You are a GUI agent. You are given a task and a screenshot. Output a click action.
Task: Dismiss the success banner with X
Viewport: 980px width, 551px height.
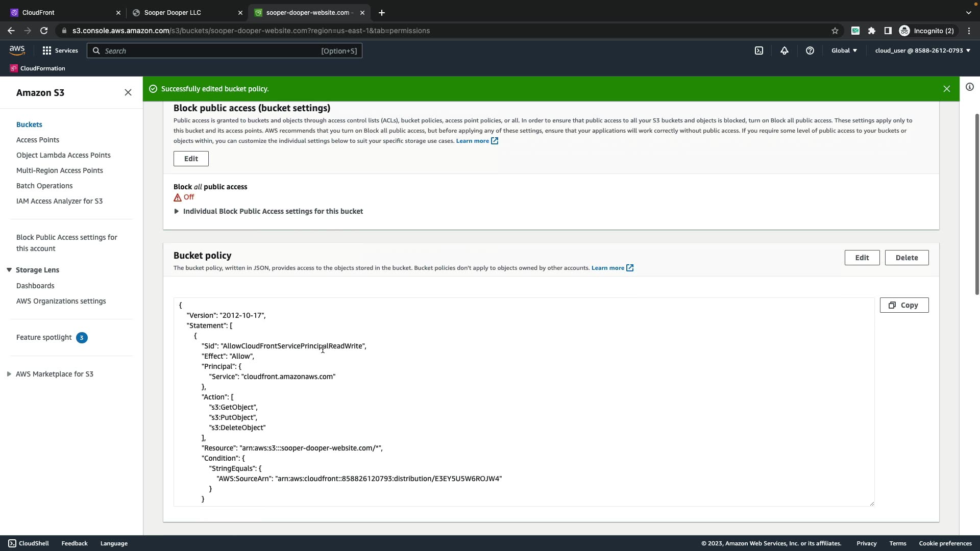(x=947, y=89)
